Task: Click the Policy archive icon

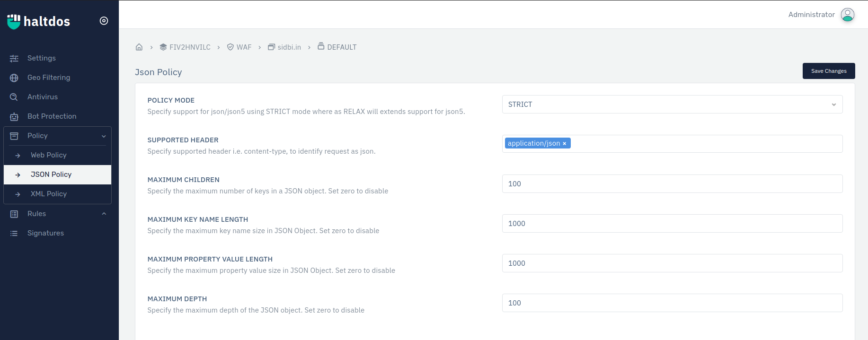Action: point(14,136)
